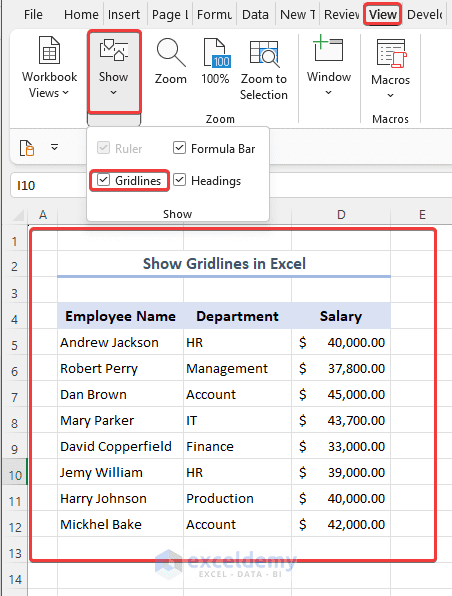452x596 pixels.
Task: Click the Name Box showing I10
Action: (48, 185)
